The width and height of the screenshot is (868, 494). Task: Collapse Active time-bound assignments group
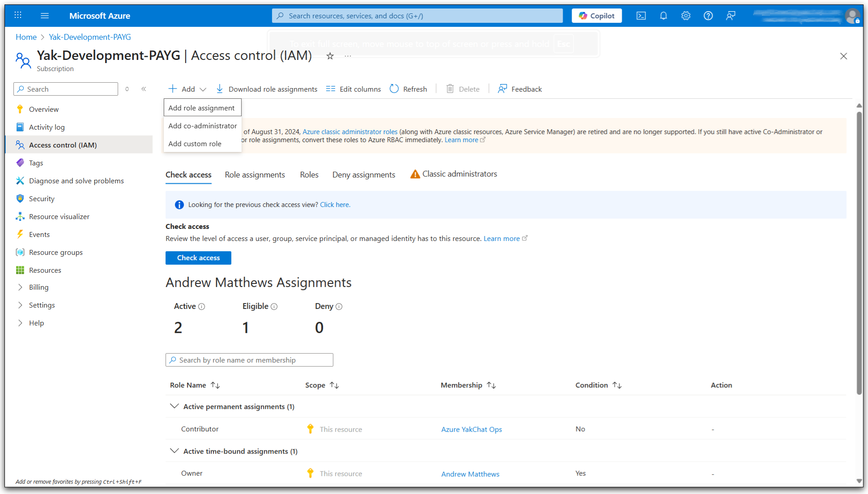click(x=174, y=451)
